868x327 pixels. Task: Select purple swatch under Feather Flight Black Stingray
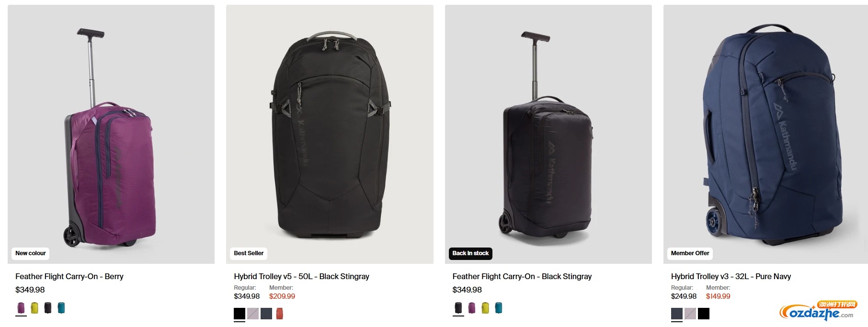[472, 308]
